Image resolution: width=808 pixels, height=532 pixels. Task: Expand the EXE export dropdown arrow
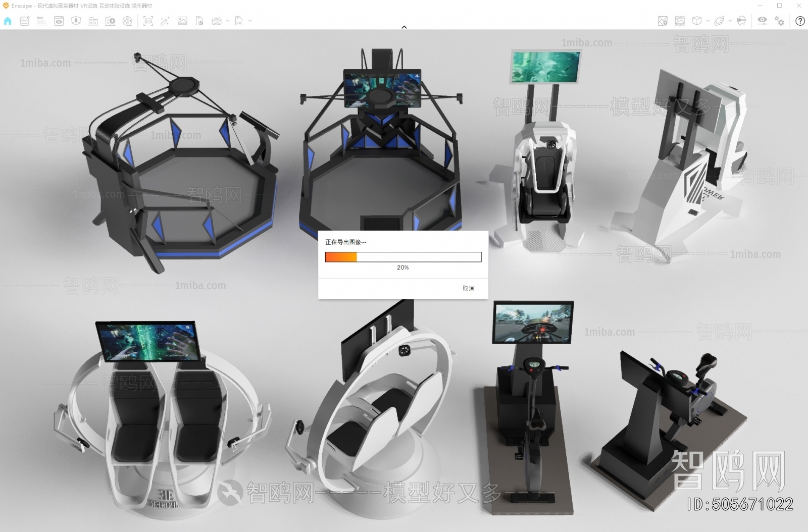(x=249, y=21)
